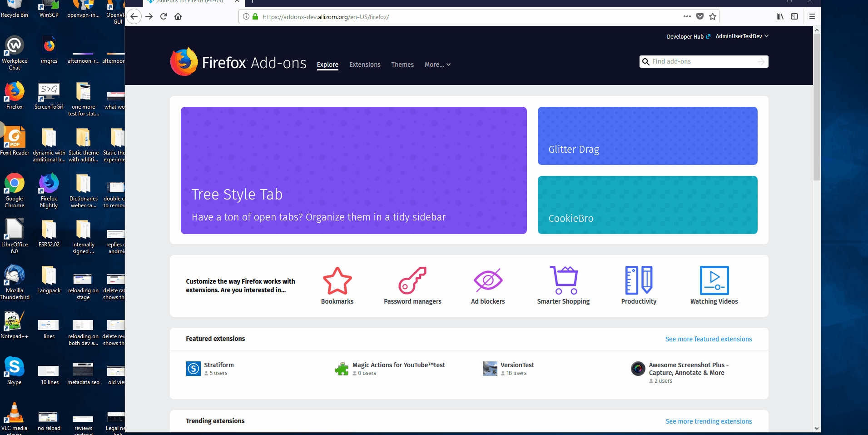Viewport: 868px width, 435px height.
Task: Click the browser Back arrow button
Action: tap(134, 16)
